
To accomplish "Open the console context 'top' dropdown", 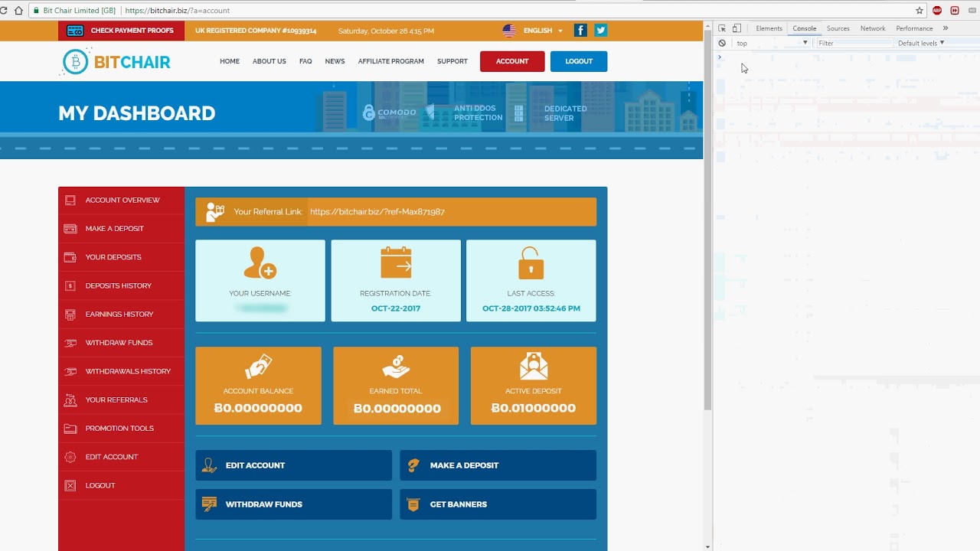I will pos(772,44).
